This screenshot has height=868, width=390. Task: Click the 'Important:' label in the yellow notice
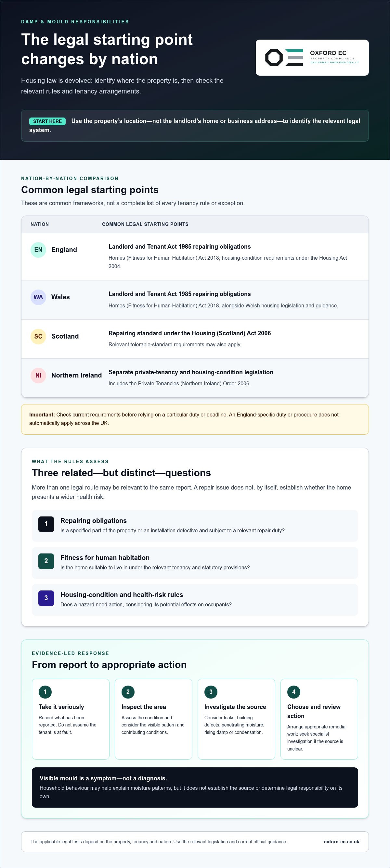coord(42,415)
